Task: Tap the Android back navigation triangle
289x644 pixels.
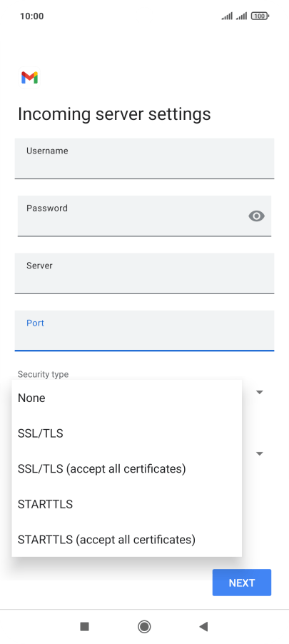Action: (x=203, y=626)
